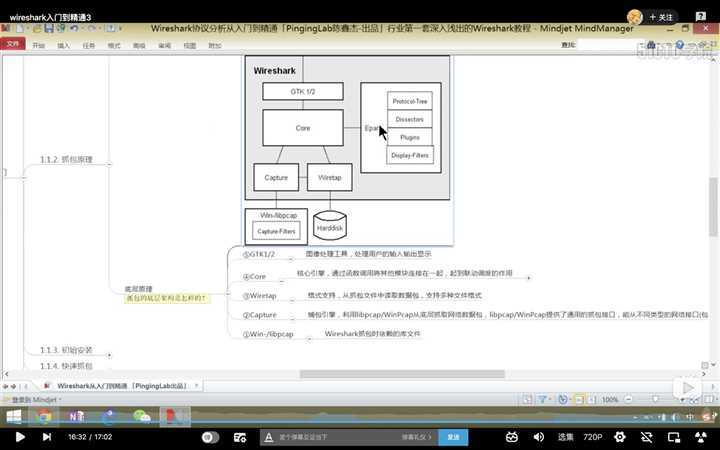Click the New document icon in quick access toolbar
This screenshot has height=450, width=720.
tap(20, 28)
